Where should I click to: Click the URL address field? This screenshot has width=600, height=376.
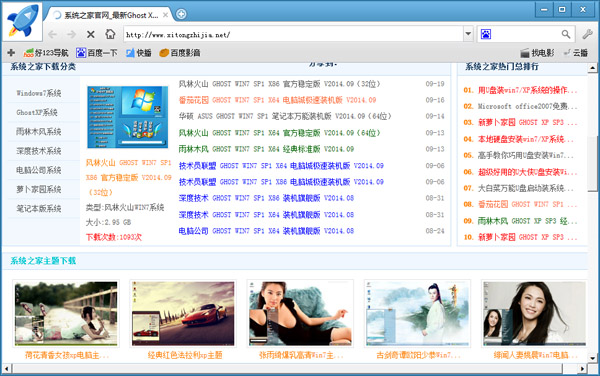(x=293, y=34)
